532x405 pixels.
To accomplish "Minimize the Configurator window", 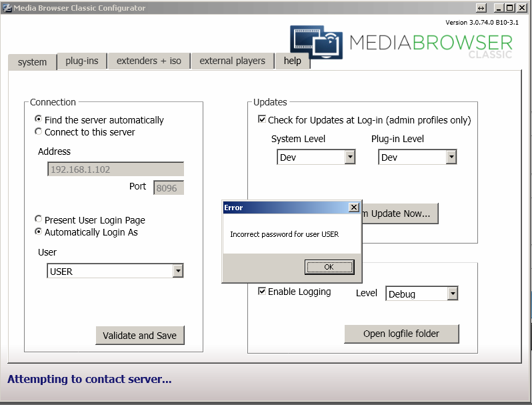I will click(499, 8).
